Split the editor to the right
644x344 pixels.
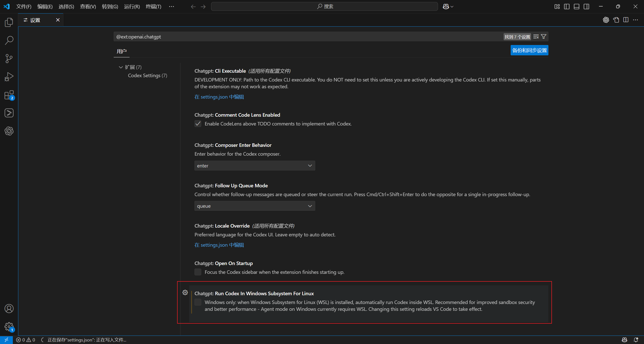pos(626,20)
